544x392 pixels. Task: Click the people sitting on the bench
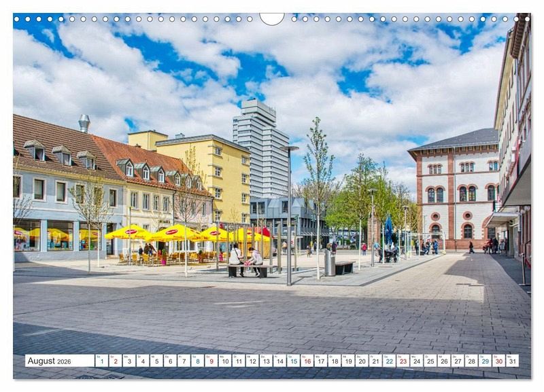click(245, 260)
